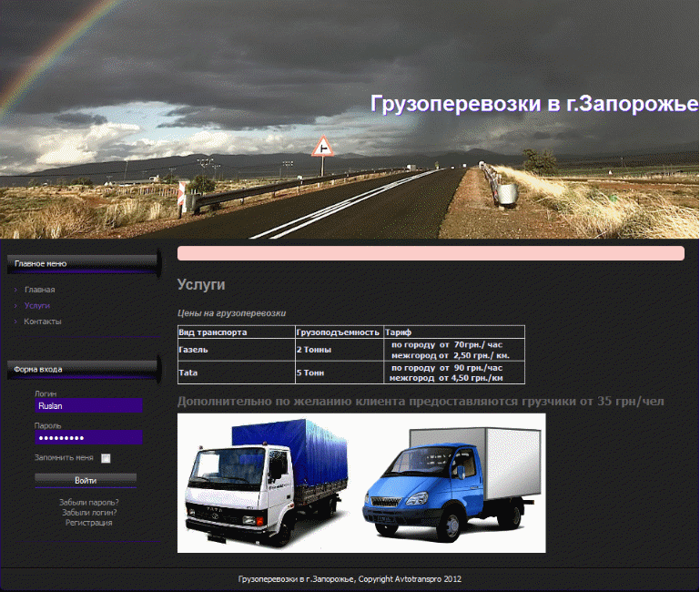This screenshot has height=592, width=700.
Task: Focus the Логин field containing Ruslan
Action: pos(87,406)
